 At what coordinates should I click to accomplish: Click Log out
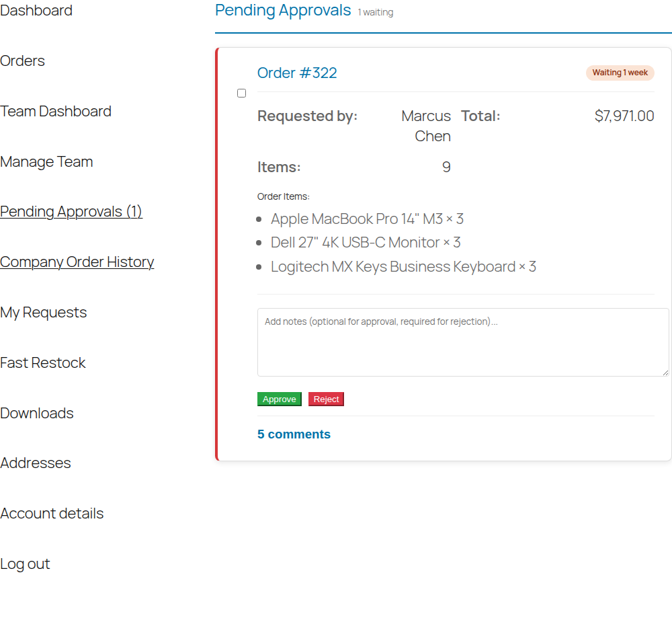tap(25, 564)
